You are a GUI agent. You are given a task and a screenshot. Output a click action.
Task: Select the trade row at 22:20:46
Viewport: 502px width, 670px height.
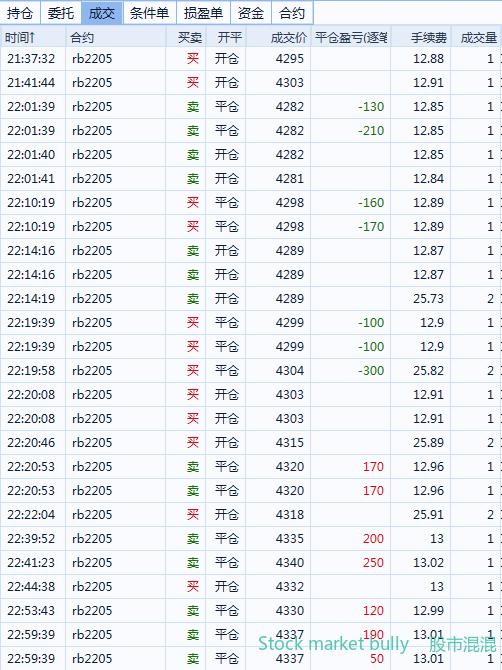pos(251,442)
